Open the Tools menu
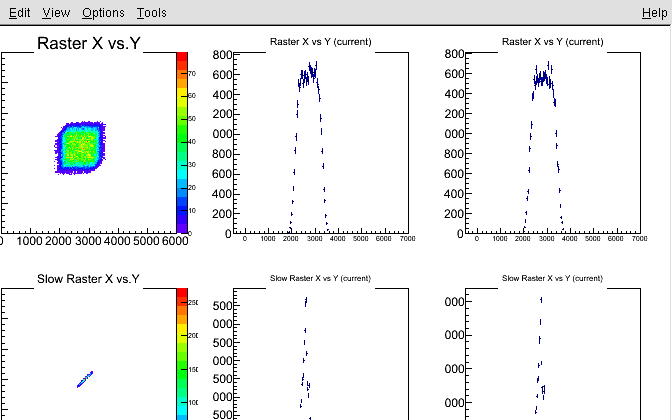The image size is (672, 420). tap(152, 13)
